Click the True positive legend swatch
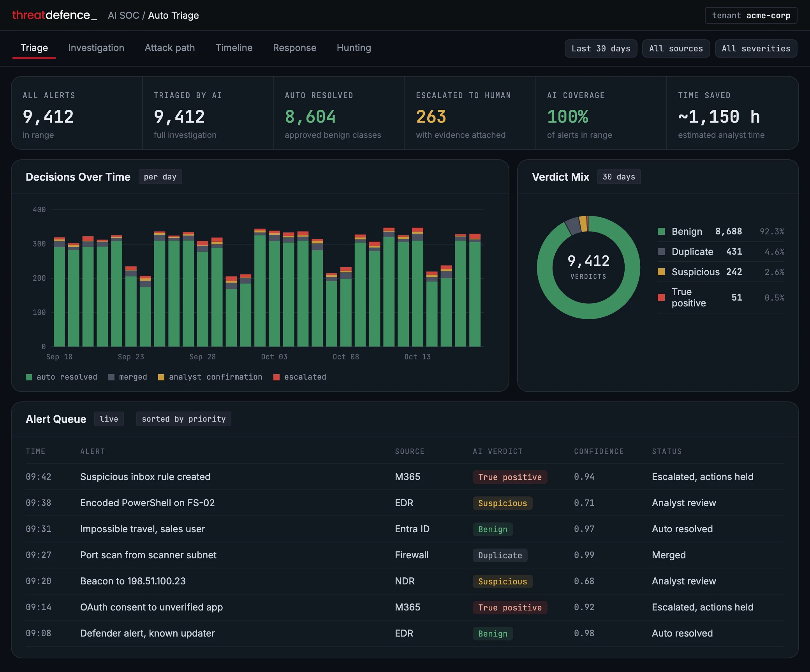This screenshot has width=810, height=672. coord(661,297)
